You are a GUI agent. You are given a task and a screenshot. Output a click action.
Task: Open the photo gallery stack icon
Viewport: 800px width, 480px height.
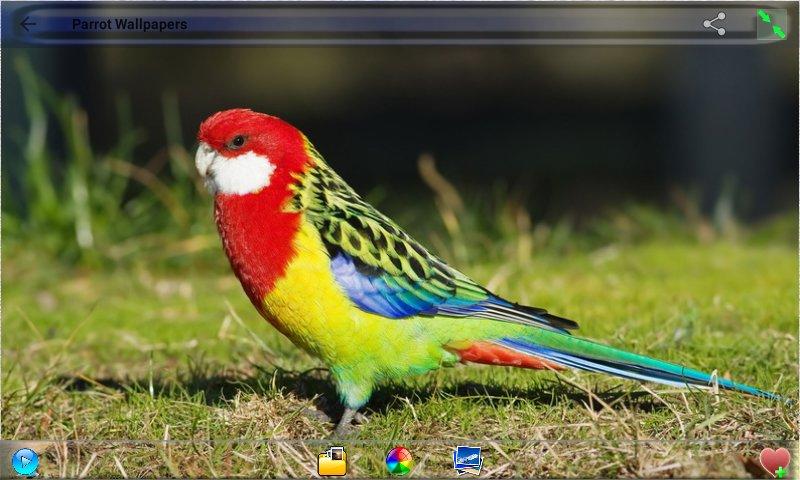pos(467,461)
